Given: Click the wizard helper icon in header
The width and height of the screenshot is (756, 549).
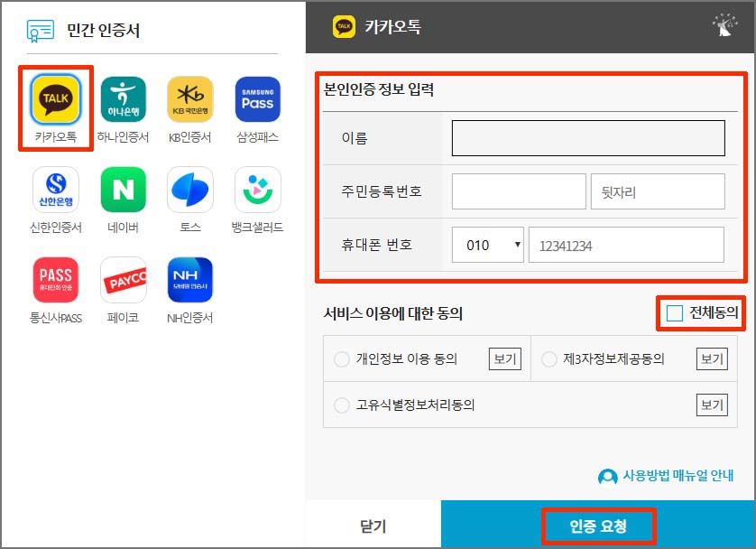Looking at the screenshot, I should (724, 25).
